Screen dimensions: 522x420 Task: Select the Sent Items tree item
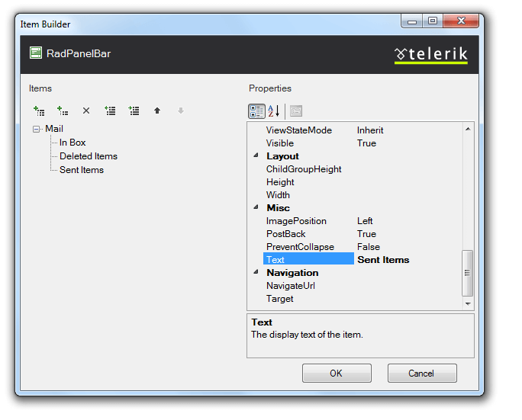coord(82,170)
